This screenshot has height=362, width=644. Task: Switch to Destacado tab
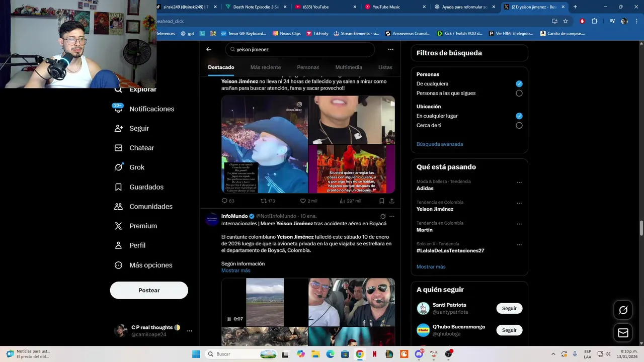[x=221, y=67]
